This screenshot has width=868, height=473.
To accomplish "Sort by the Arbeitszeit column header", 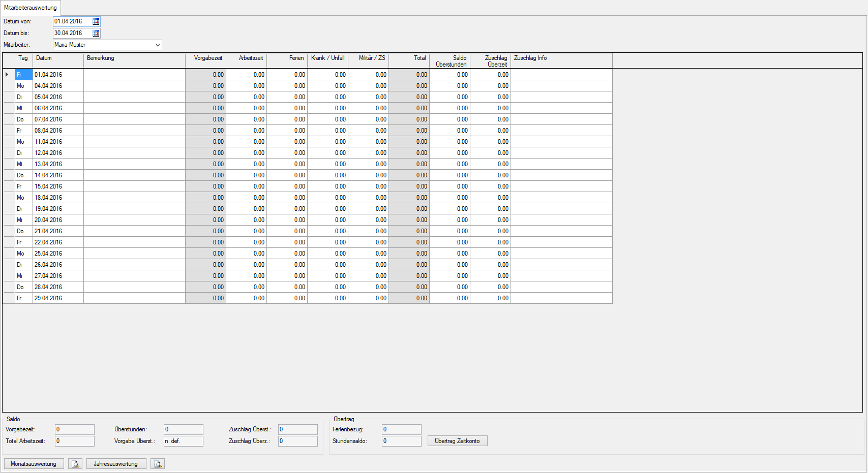I will click(246, 61).
